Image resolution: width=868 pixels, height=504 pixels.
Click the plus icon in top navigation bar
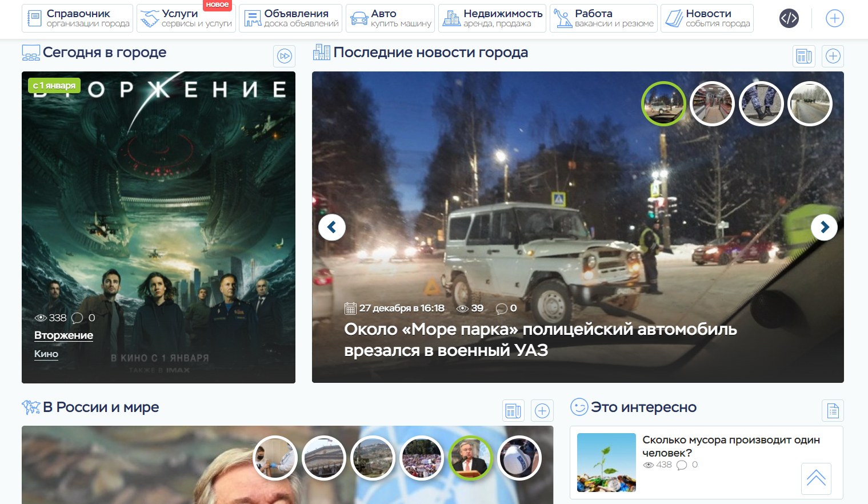click(x=834, y=19)
